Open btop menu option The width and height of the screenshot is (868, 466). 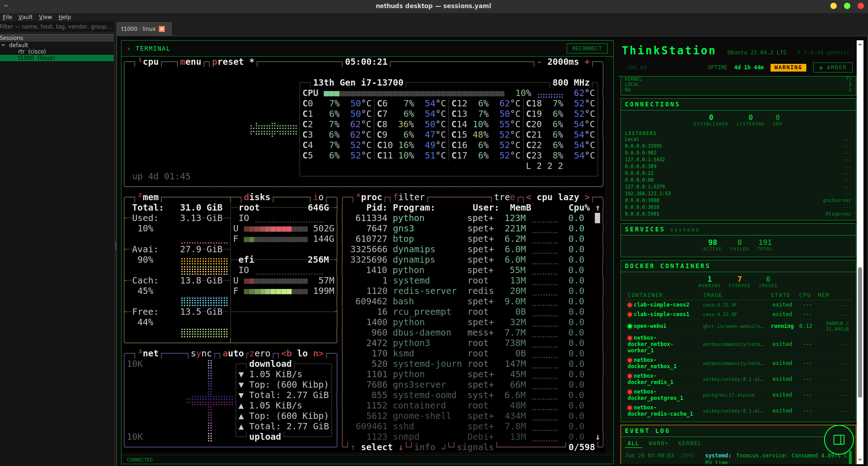click(190, 62)
